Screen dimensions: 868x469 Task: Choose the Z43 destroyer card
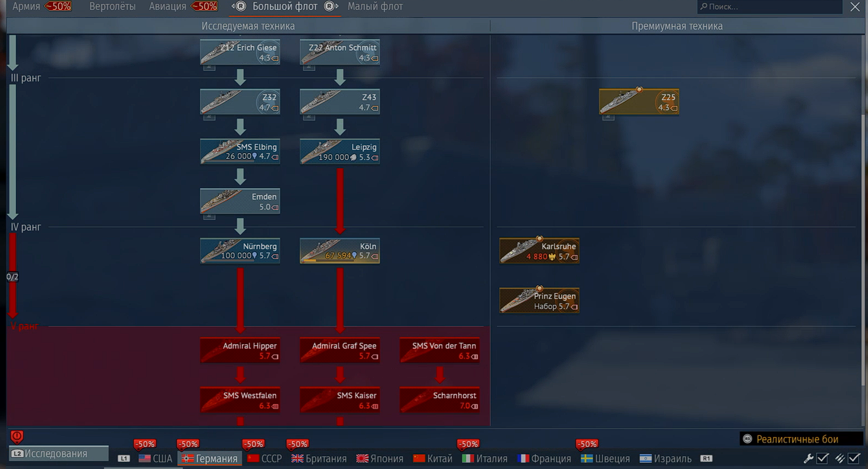pyautogui.click(x=340, y=102)
